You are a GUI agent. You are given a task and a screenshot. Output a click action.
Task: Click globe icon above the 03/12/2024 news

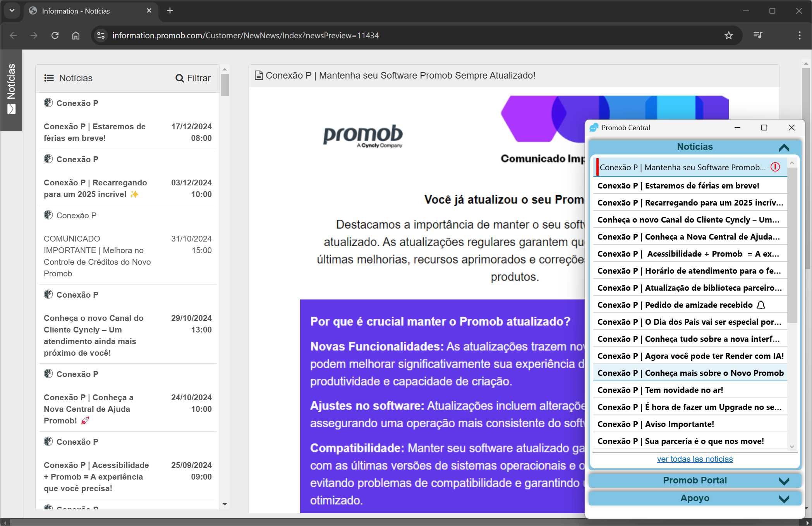[x=48, y=159]
